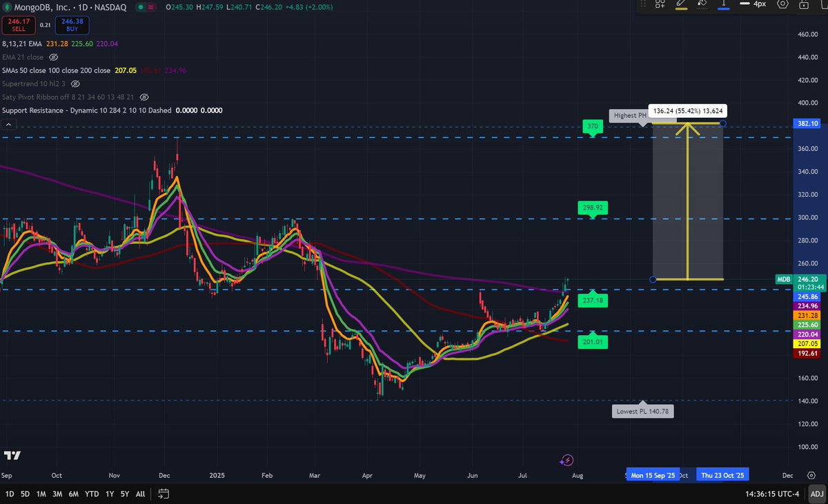Click the orange 231.28 price axis tag
Screen dimensions: 828x504
tap(808, 314)
